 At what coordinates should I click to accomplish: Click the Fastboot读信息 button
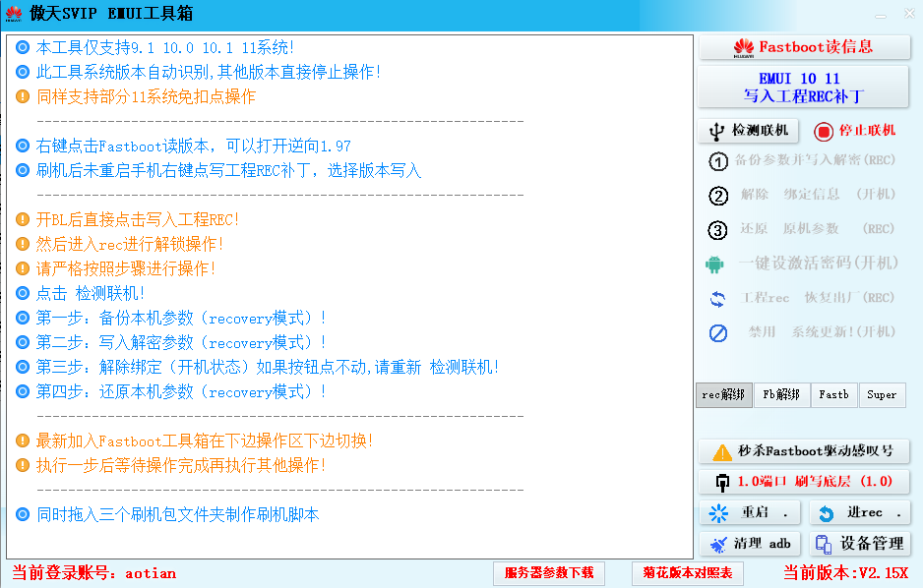coord(803,47)
